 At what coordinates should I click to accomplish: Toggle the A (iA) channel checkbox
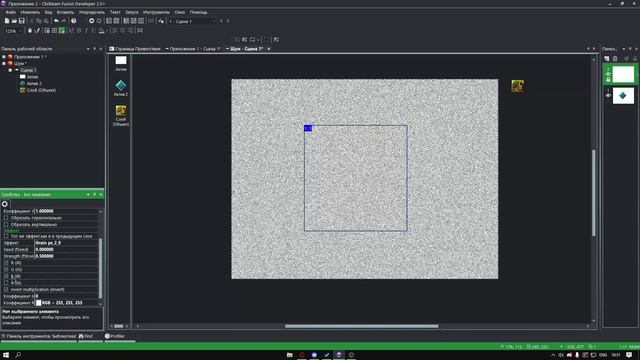coord(6,282)
